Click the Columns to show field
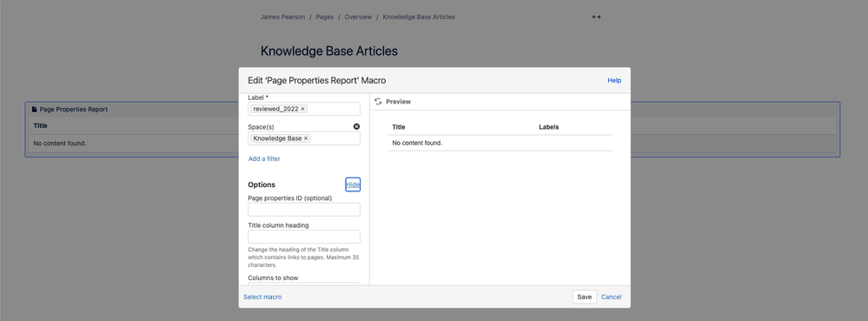 (304, 284)
